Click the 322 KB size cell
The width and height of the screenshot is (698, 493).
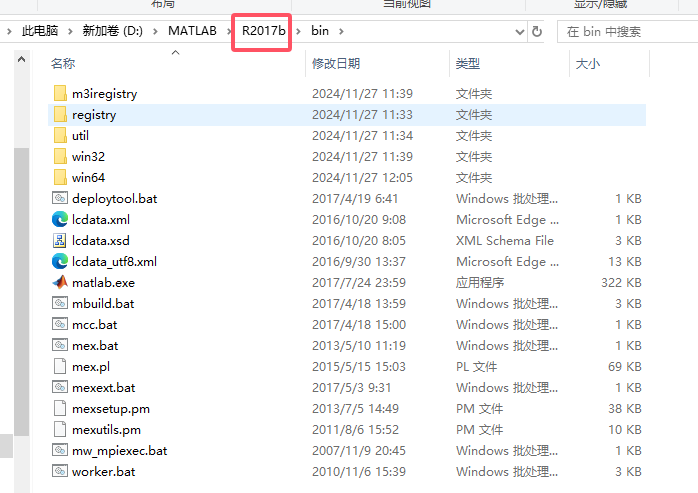(621, 283)
